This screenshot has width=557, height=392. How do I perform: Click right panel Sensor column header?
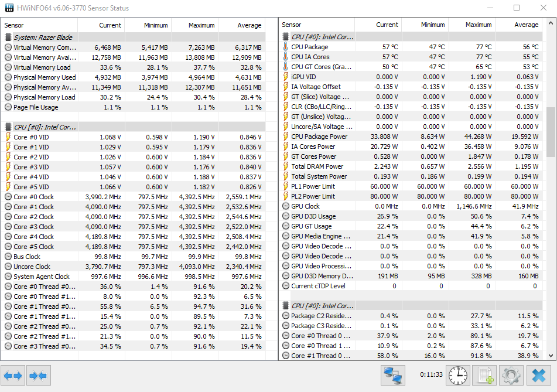click(x=317, y=25)
